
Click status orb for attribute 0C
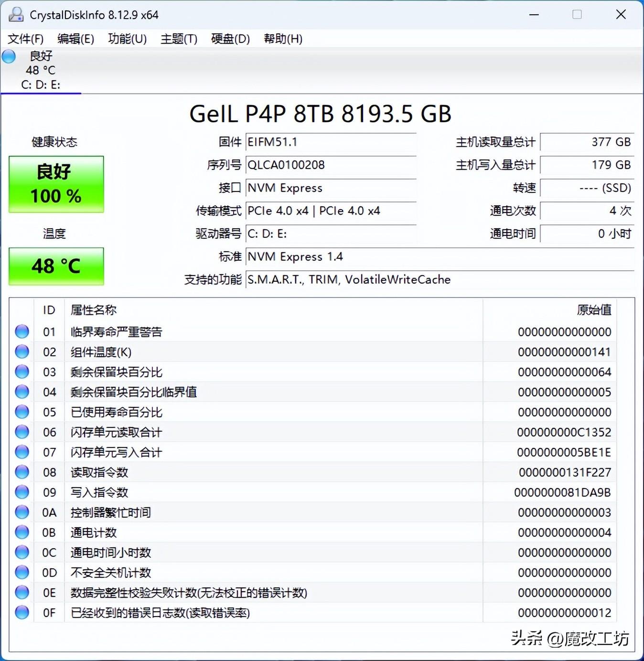22,552
